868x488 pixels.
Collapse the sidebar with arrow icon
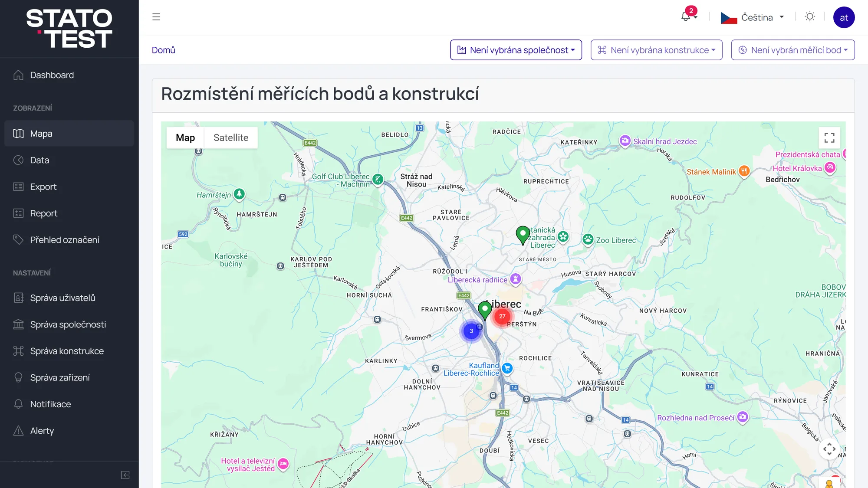[125, 475]
